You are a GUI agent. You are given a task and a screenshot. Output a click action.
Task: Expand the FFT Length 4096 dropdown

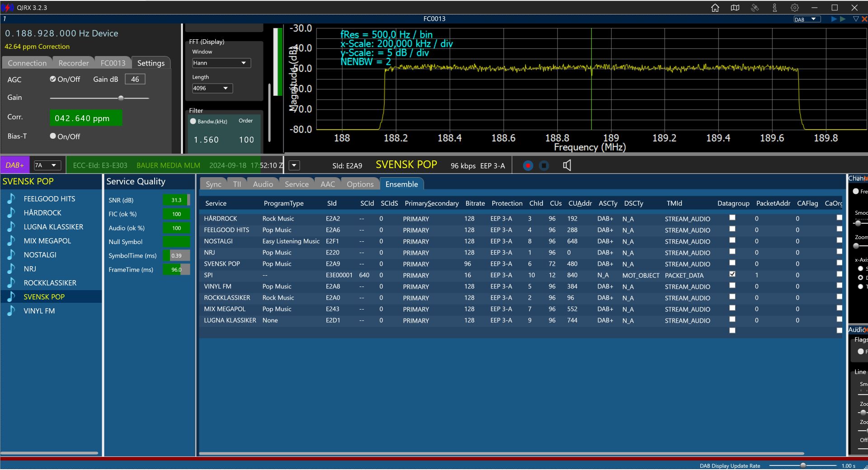(212, 89)
